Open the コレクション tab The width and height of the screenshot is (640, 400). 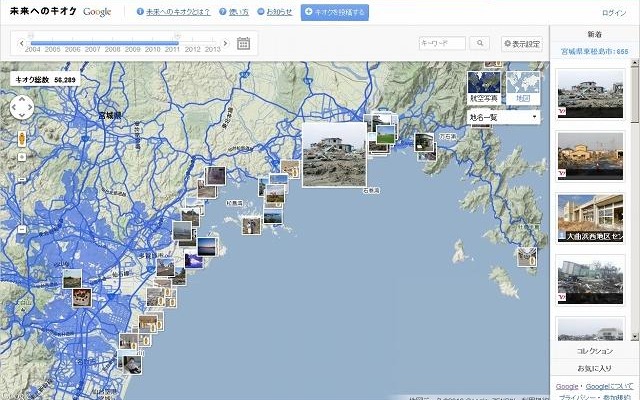[594, 351]
